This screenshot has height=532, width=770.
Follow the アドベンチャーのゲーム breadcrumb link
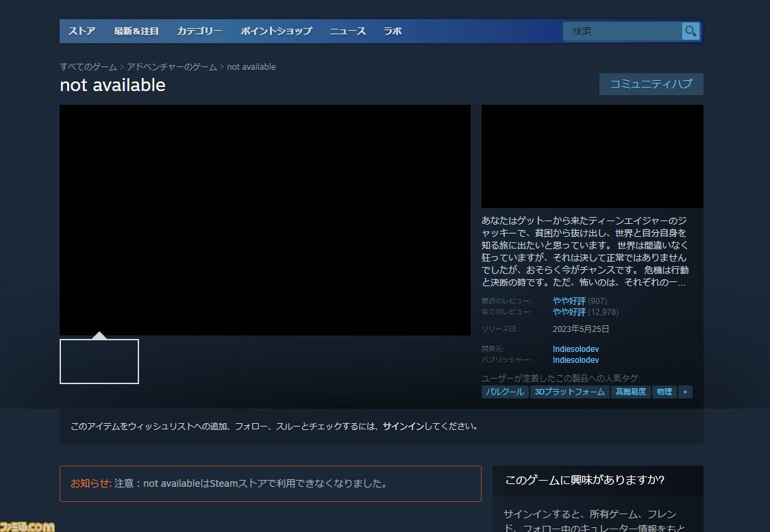[x=172, y=66]
